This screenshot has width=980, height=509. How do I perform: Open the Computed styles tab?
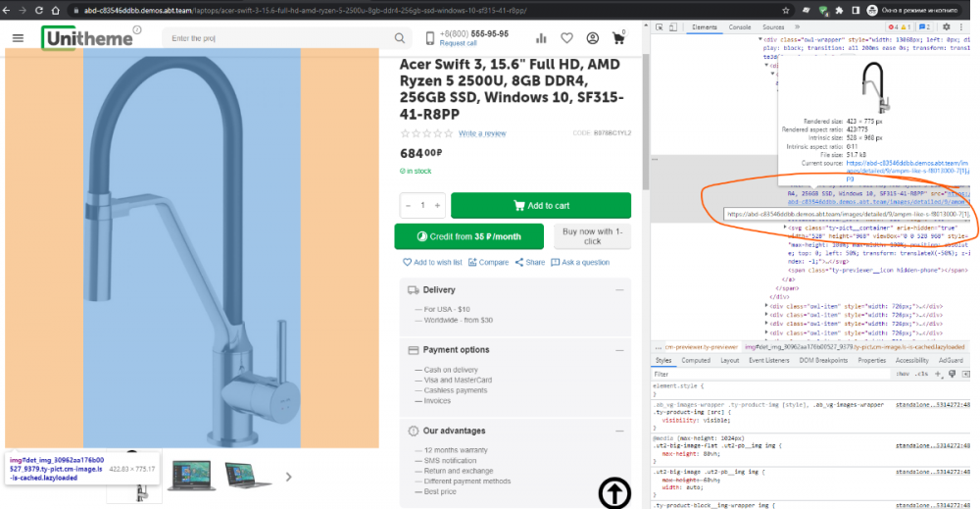coord(696,360)
